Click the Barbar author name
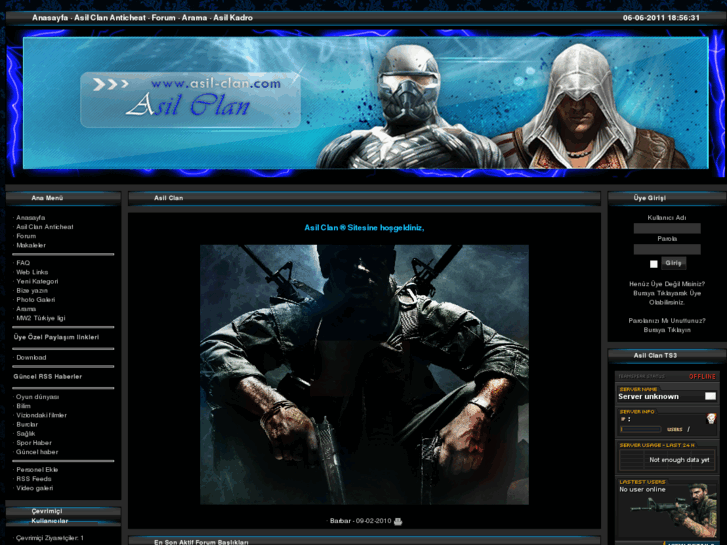This screenshot has height=545, width=727. [x=340, y=521]
